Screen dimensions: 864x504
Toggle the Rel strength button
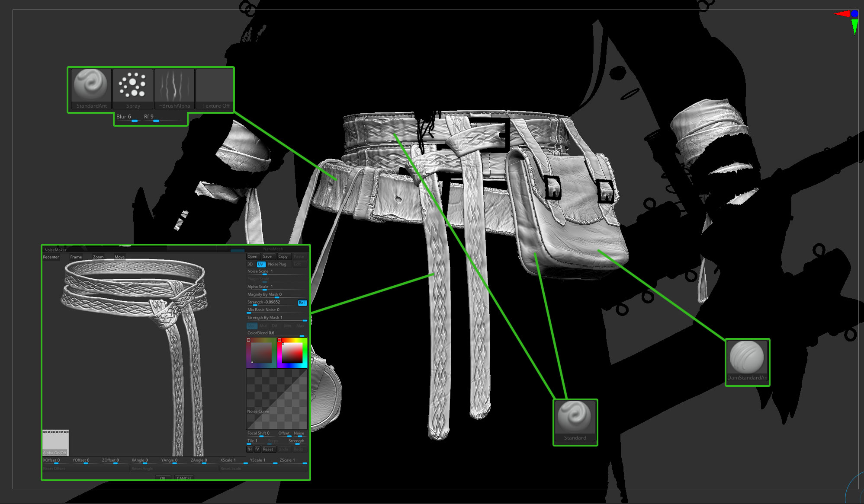pyautogui.click(x=302, y=303)
